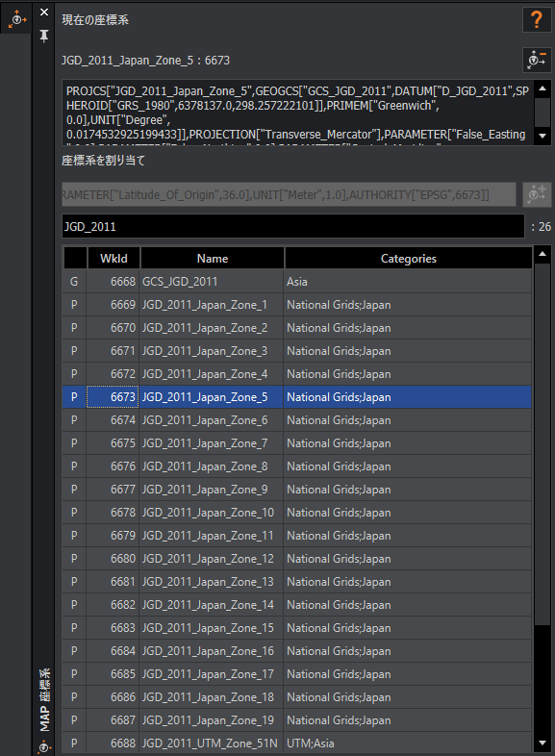Select the GCS_JGD_2011 row
Viewport: 555px width, 756px height.
tap(297, 282)
